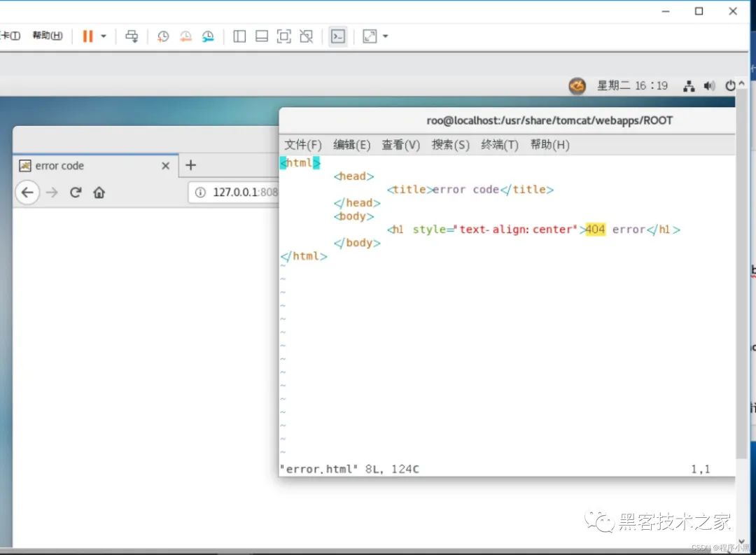Click the '<title>error code</title>' line

click(470, 190)
